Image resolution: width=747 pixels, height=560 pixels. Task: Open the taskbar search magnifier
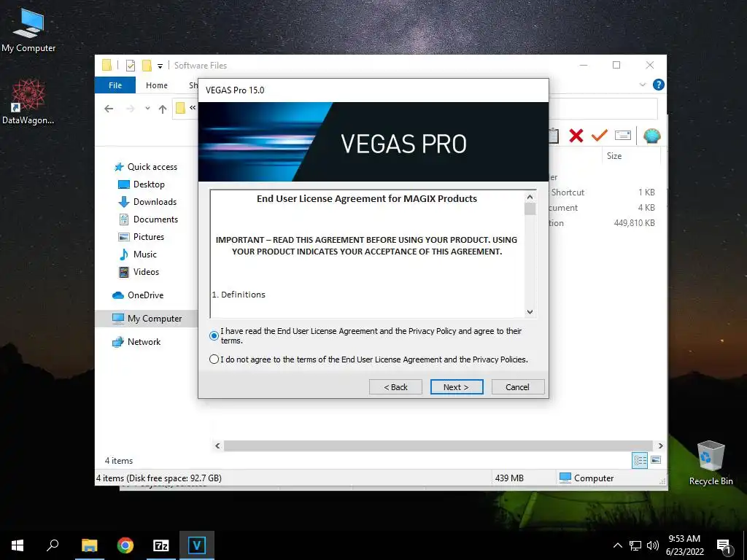[53, 545]
